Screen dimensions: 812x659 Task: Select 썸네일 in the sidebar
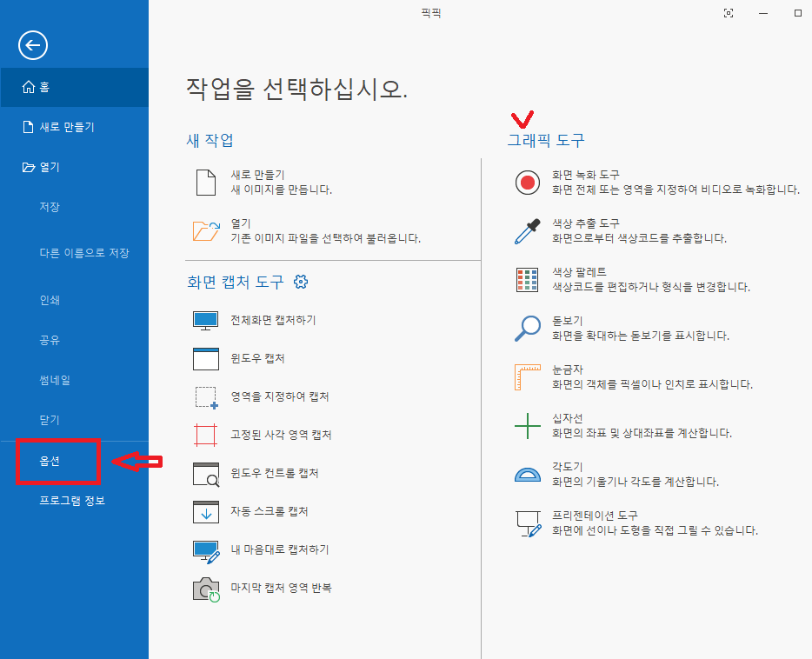coord(55,380)
